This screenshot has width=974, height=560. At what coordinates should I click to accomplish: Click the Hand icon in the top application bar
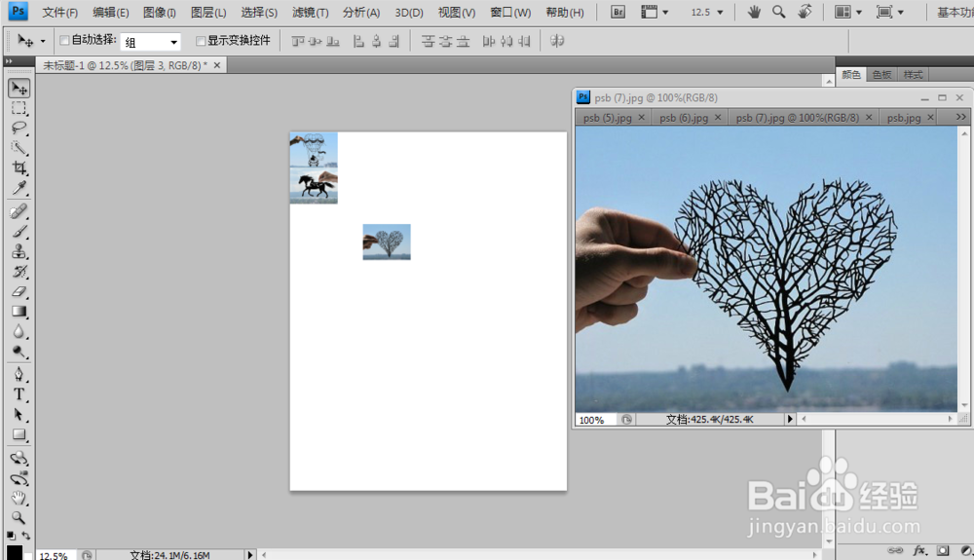coord(754,12)
